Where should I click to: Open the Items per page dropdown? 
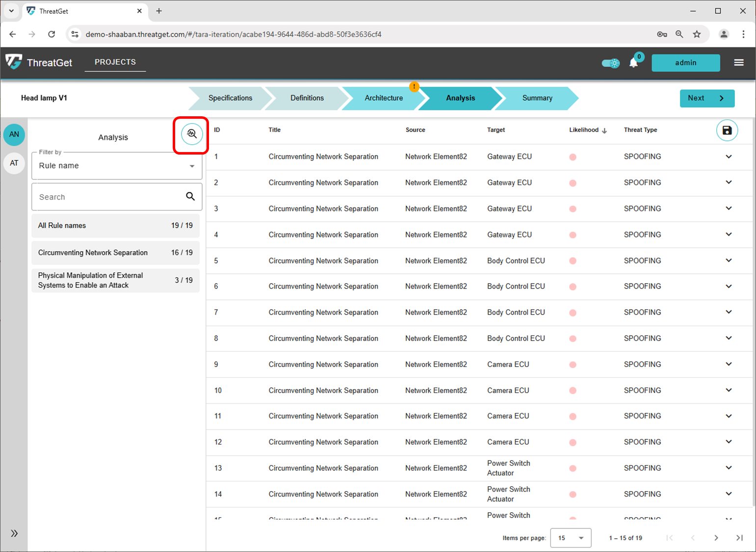[x=571, y=538]
